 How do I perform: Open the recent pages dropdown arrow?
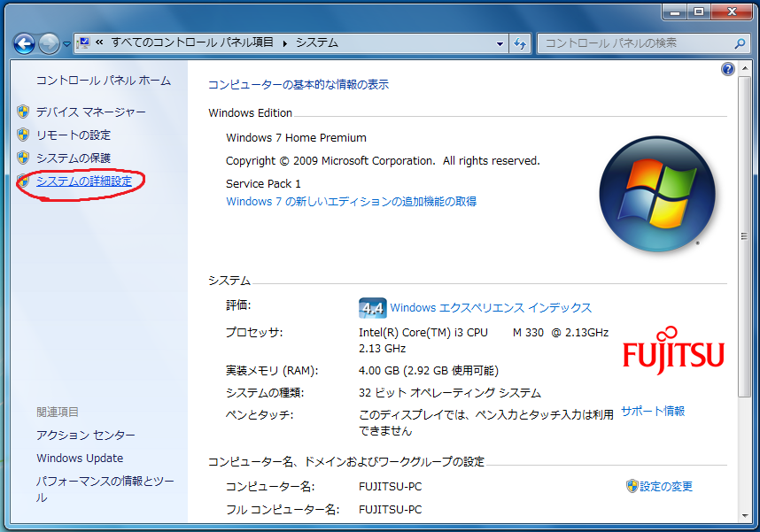[x=67, y=44]
